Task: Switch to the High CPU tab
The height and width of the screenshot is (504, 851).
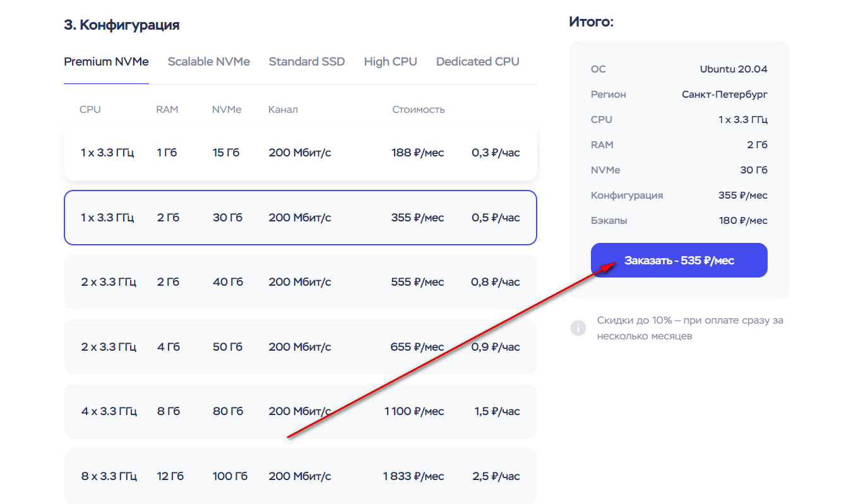Action: 390,62
